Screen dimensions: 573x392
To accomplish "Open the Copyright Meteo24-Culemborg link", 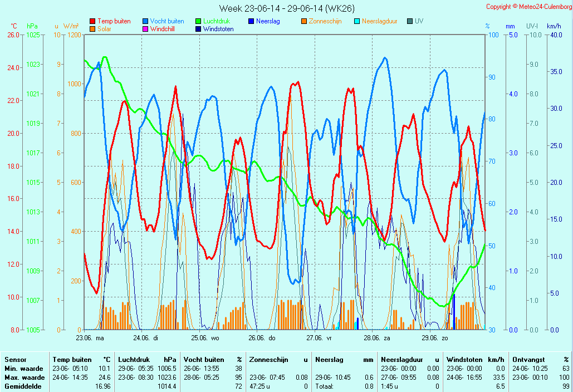I will coord(528,7).
